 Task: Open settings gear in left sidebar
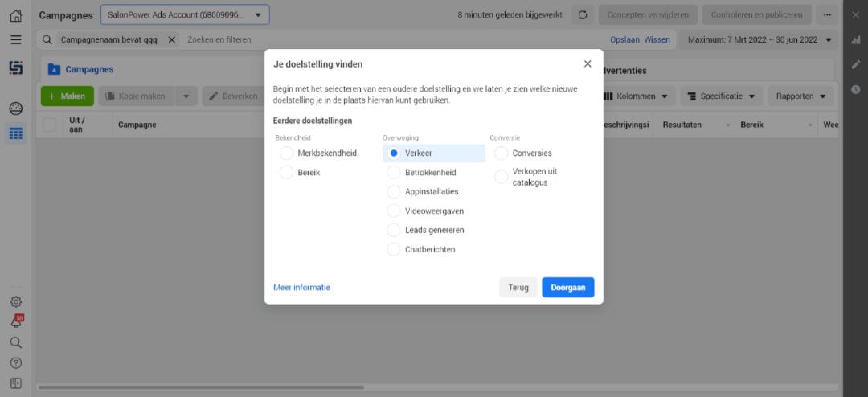coord(15,301)
